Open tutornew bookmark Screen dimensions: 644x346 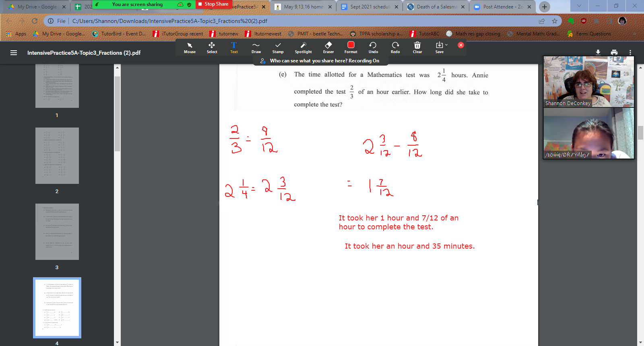[x=224, y=34]
